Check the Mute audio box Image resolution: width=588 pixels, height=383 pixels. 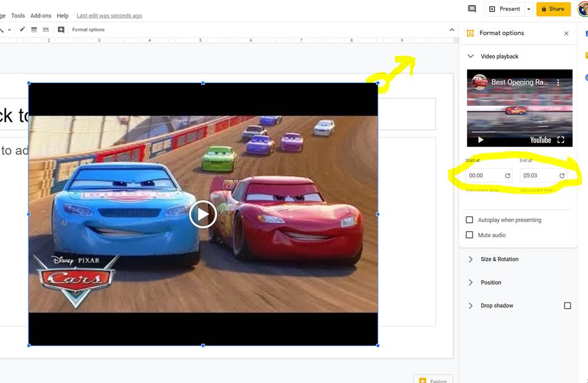tap(470, 235)
